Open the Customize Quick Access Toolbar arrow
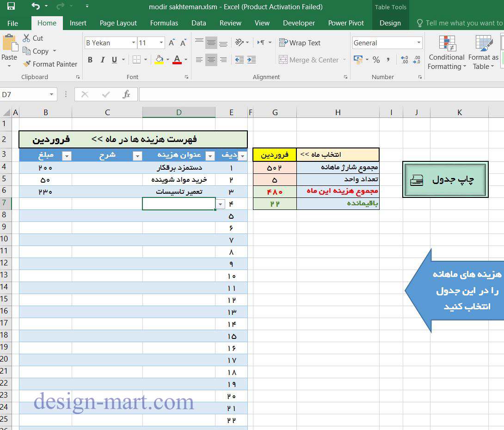Image resolution: width=504 pixels, height=430 pixels. [87, 6]
